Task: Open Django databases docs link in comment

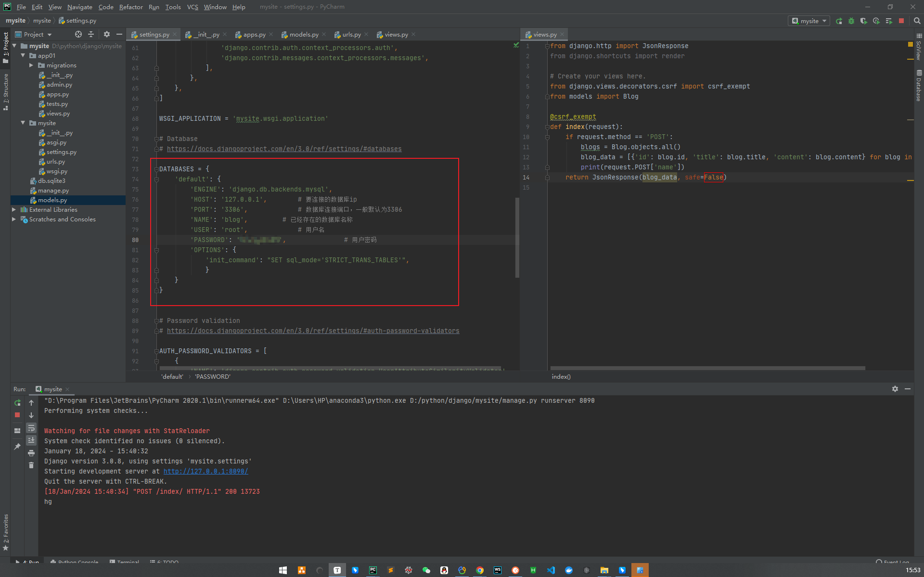Action: [x=284, y=149]
